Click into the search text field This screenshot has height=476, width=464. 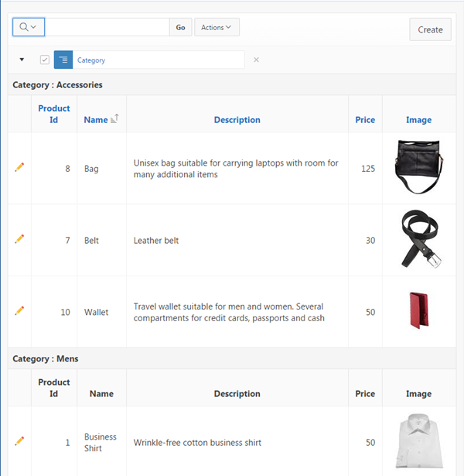[x=107, y=27]
